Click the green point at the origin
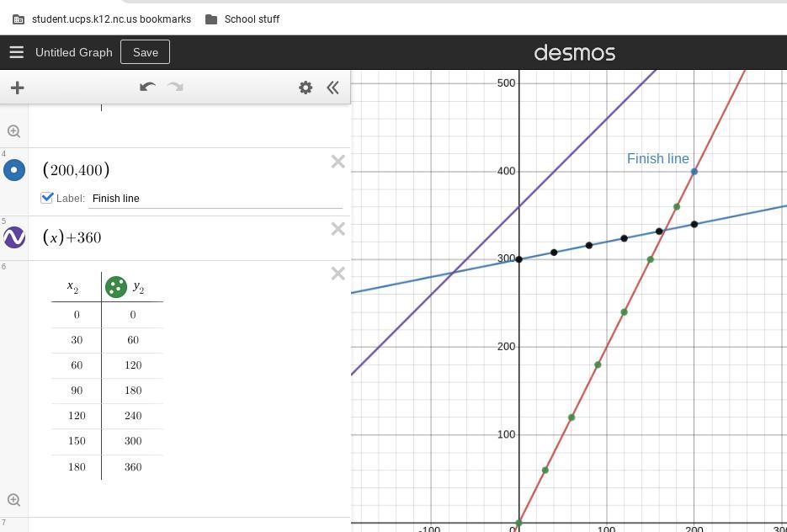The width and height of the screenshot is (787, 532). (519, 523)
